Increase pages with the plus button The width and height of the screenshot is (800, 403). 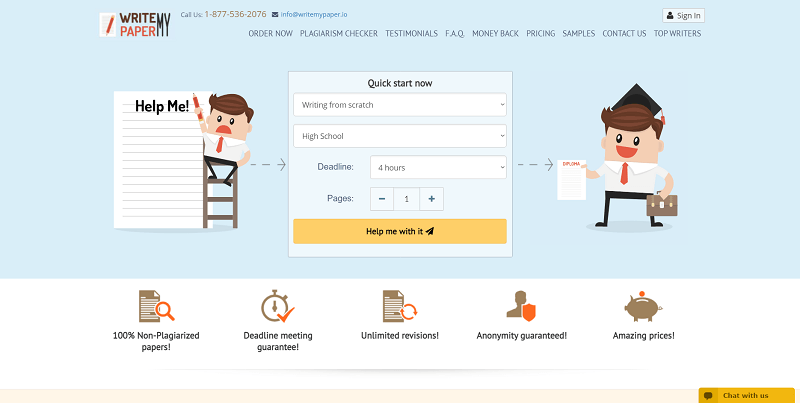[x=432, y=199]
